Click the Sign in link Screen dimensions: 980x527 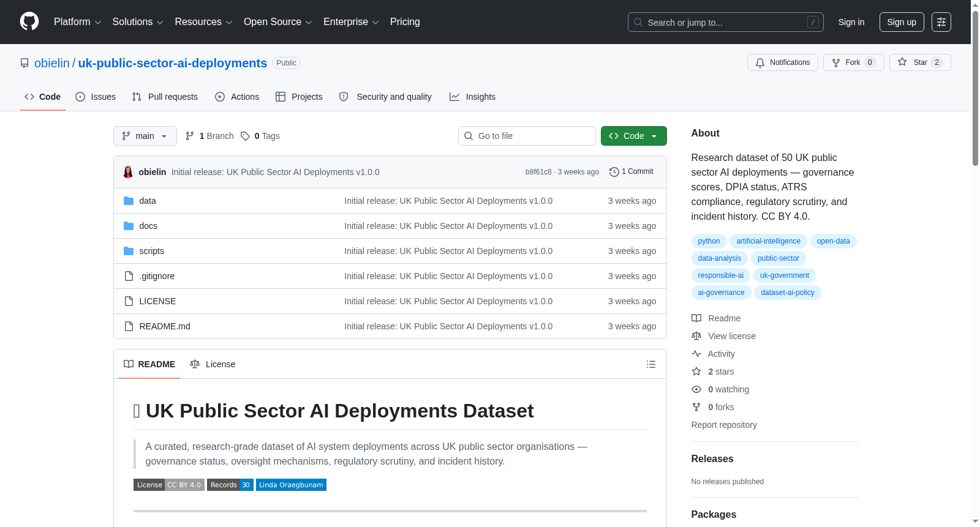coord(851,22)
